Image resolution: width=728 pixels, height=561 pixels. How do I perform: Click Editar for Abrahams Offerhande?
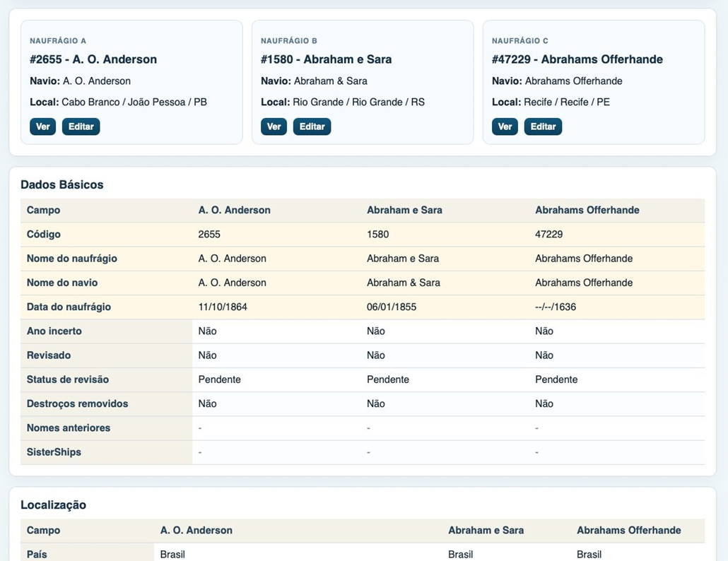tap(544, 126)
